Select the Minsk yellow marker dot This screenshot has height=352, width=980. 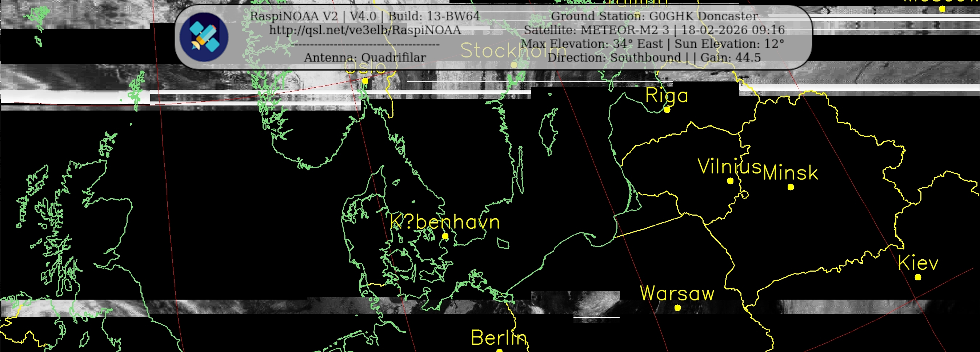(791, 187)
